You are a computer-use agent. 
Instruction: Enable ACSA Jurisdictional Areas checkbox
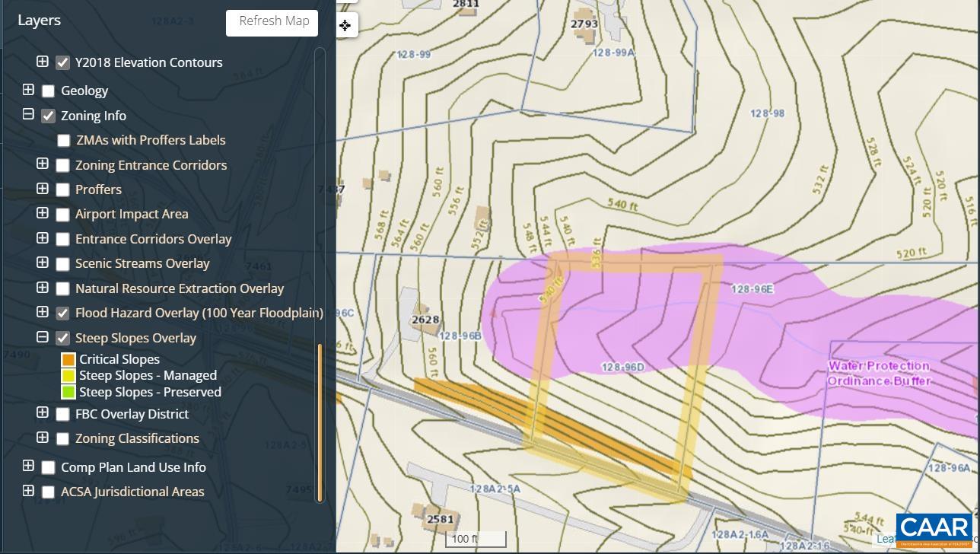pyautogui.click(x=48, y=492)
